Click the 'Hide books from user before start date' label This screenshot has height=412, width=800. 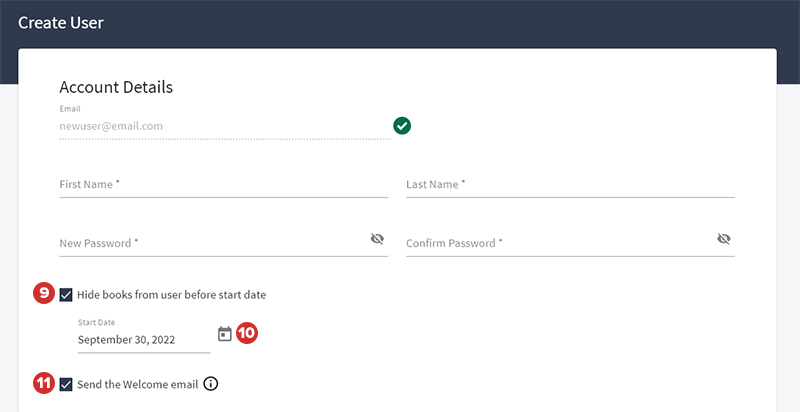point(171,295)
